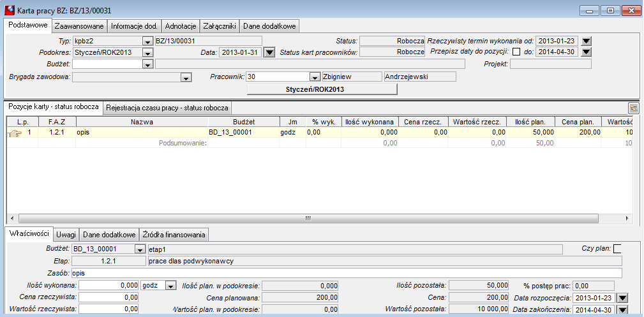The width and height of the screenshot is (644, 317).
Task: Click the horizontal scrollbar of the positions table
Action: pyautogui.click(x=318, y=218)
